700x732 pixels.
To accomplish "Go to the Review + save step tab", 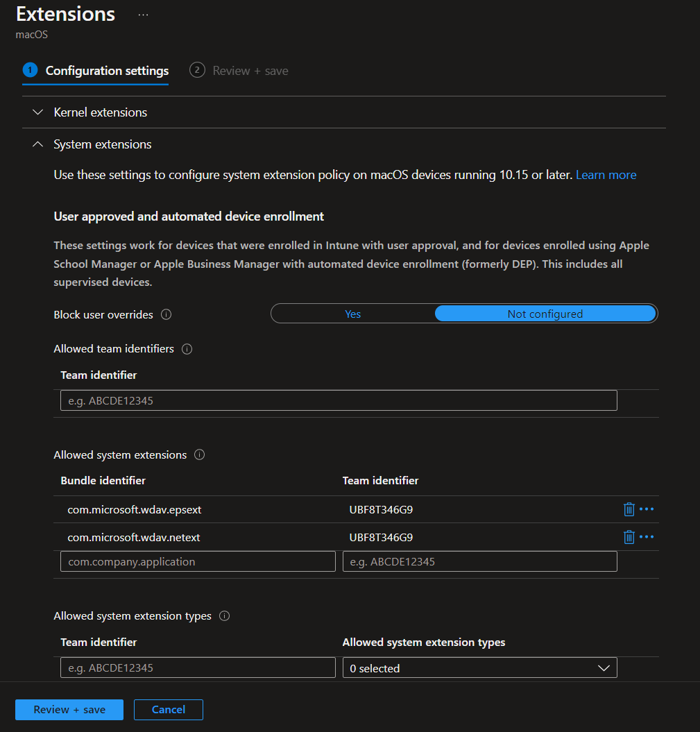I will coord(250,71).
